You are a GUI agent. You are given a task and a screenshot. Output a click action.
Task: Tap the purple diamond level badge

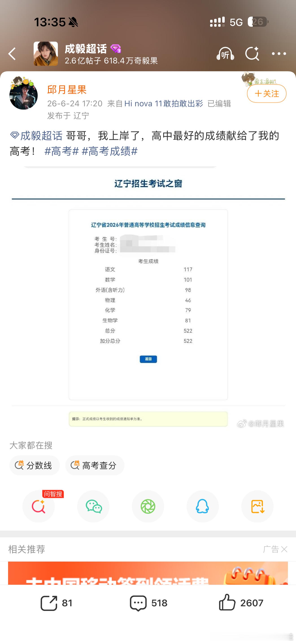115,49
